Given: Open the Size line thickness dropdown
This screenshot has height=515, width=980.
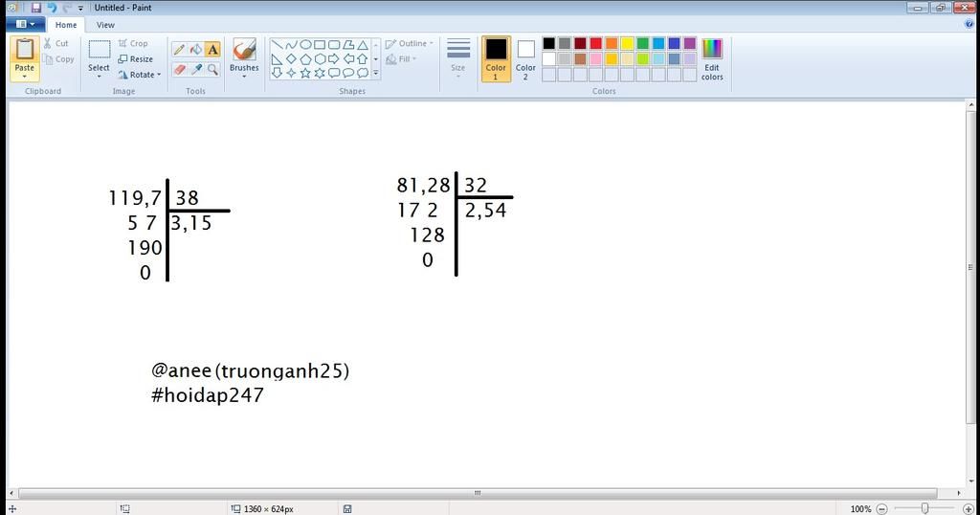Looking at the screenshot, I should tap(458, 58).
